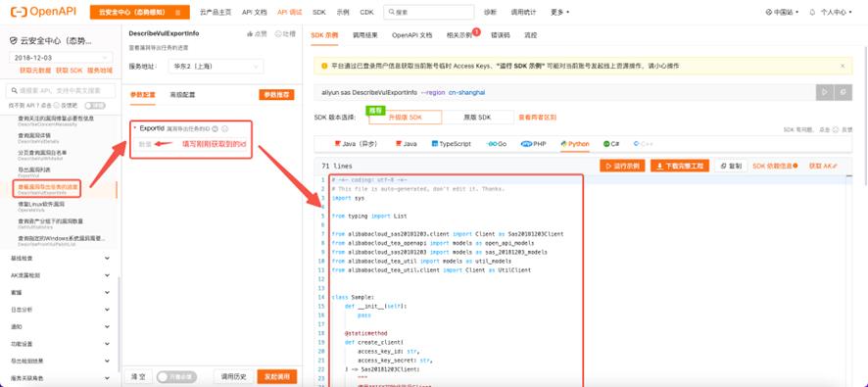Click the ExportId value input field
This screenshot has width=868, height=387.
(x=191, y=144)
